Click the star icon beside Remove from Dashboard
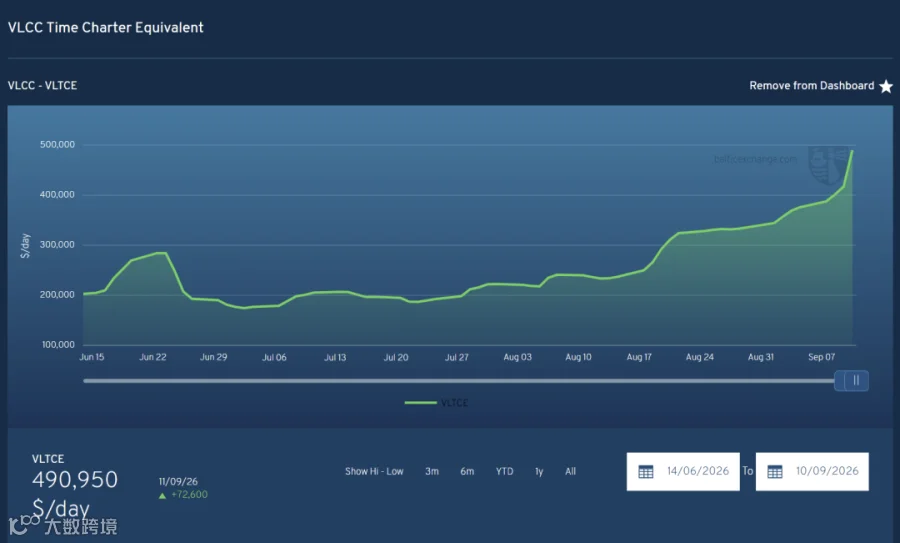The width and height of the screenshot is (900, 543). point(886,86)
